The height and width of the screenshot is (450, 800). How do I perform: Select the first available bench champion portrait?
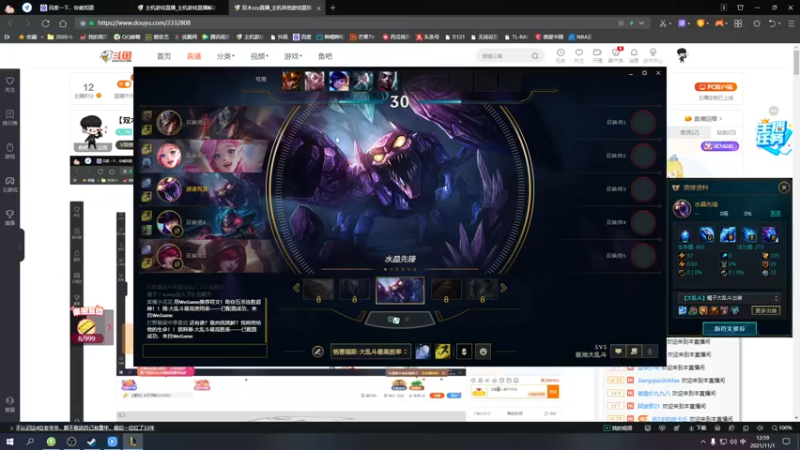coord(291,81)
